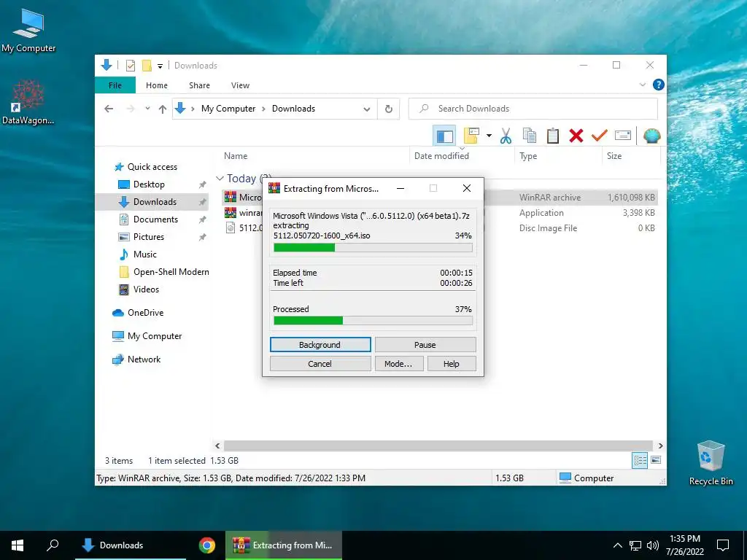
Task: Click the Up one level arrow
Action: [x=163, y=109]
